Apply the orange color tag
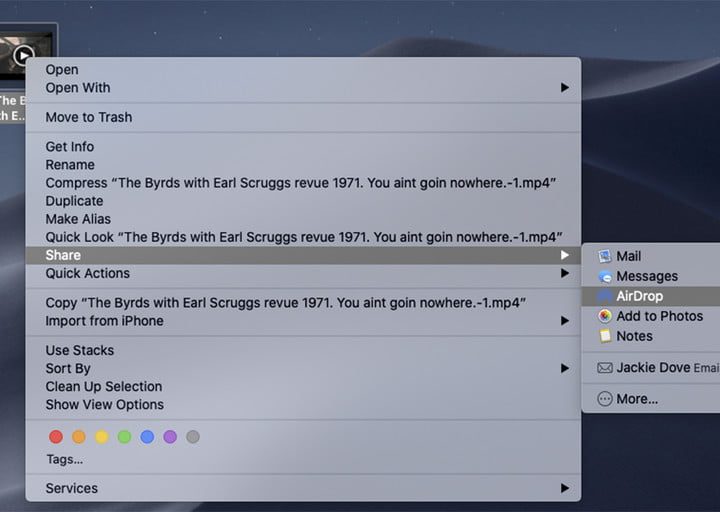 (x=79, y=437)
